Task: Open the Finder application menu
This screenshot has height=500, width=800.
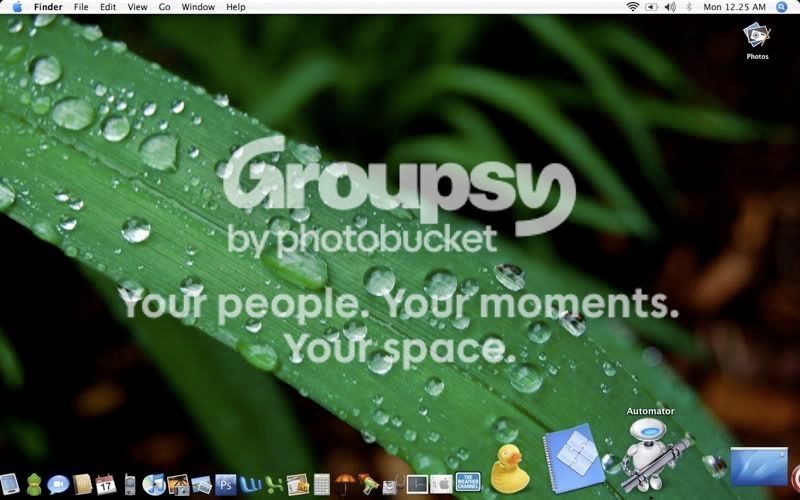Action: [x=48, y=7]
